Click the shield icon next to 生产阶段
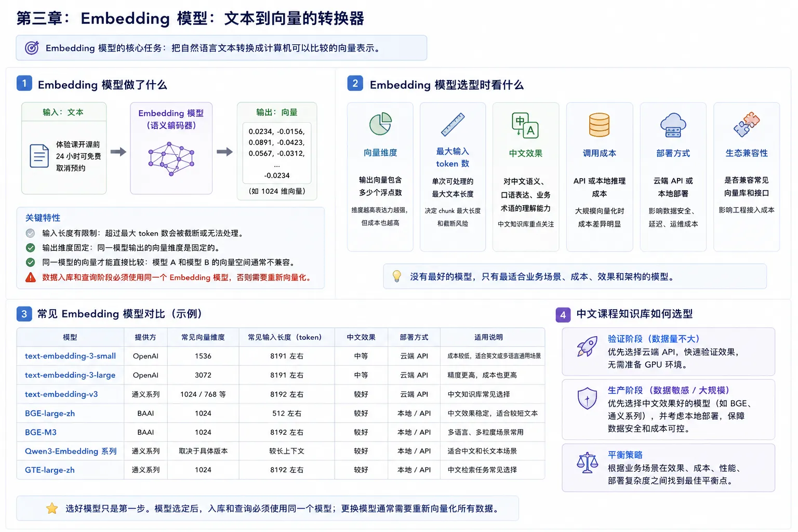The width and height of the screenshot is (798, 532). (587, 398)
